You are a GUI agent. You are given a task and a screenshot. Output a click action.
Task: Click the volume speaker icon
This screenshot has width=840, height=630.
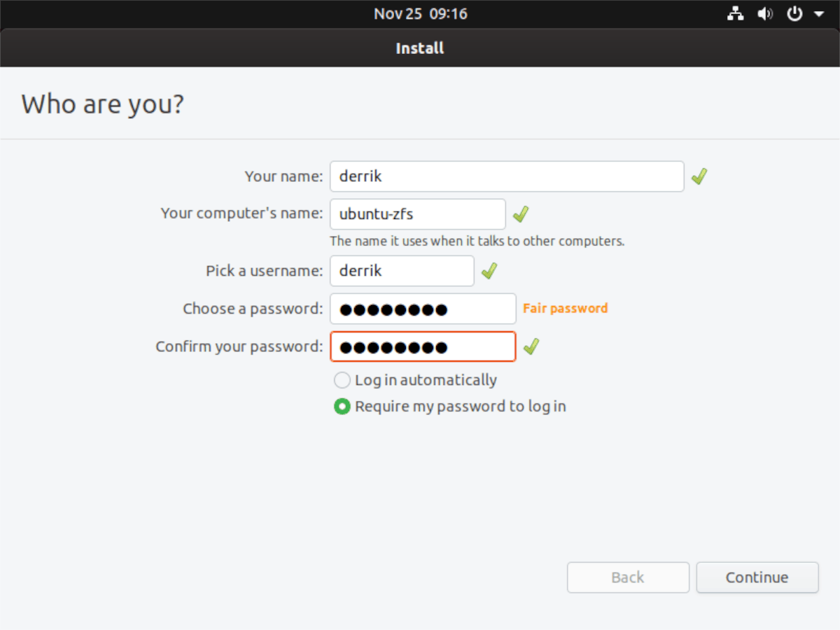[765, 14]
